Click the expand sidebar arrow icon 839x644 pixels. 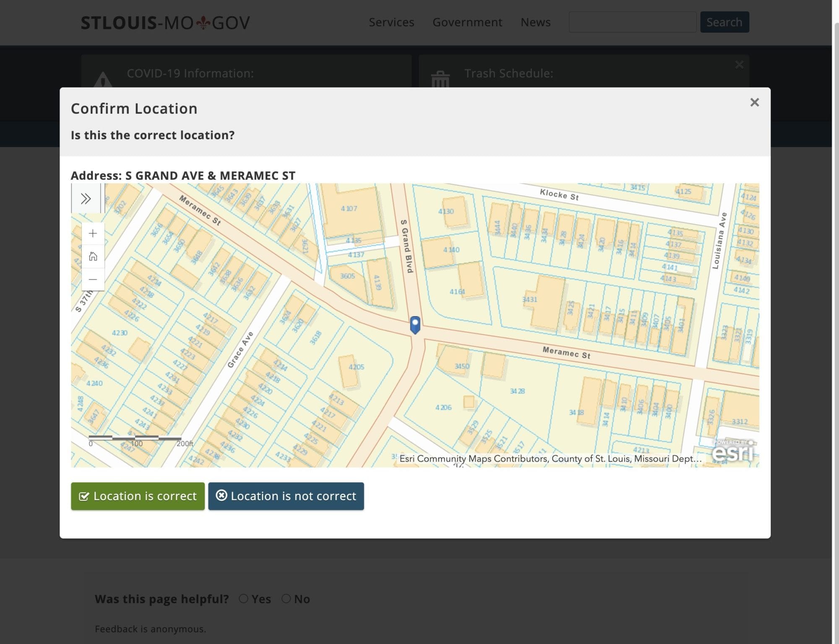pos(85,197)
